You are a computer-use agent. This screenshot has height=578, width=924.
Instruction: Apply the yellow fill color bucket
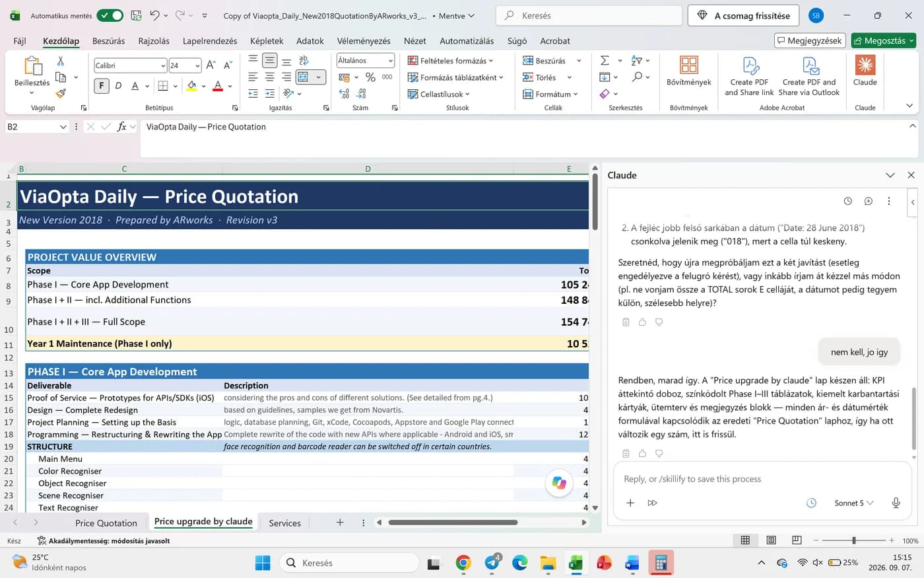[191, 86]
